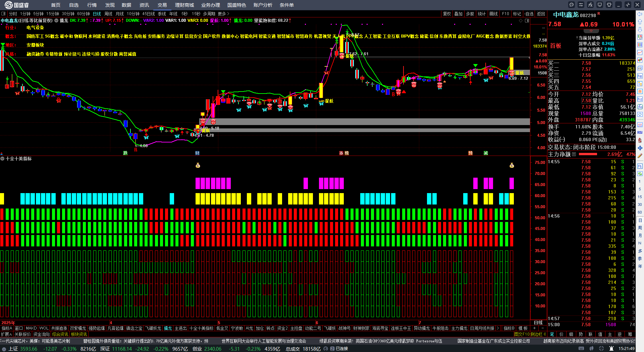Viewport: 644px width, 352px height.
Task: Click the FS time-share sidebar icon
Action: [640, 166]
